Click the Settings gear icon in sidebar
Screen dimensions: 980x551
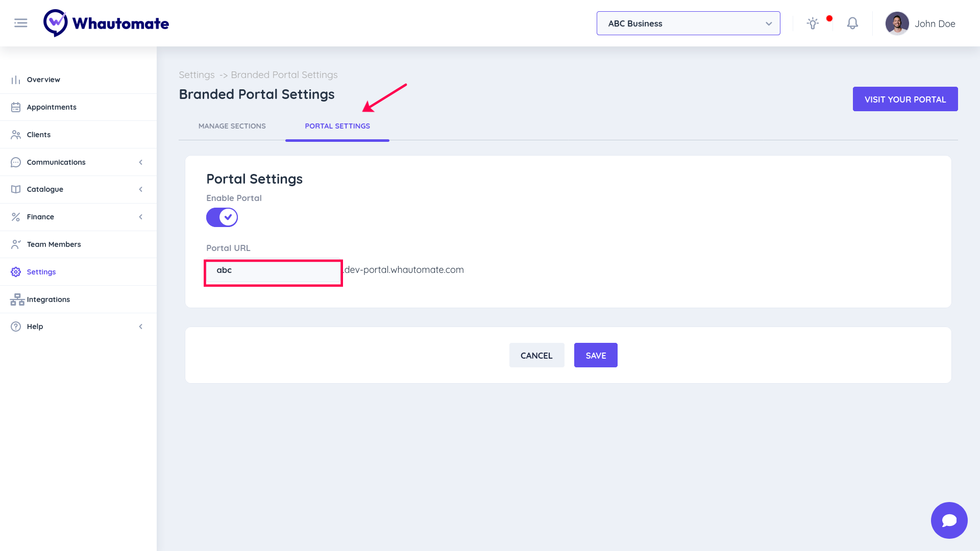[16, 272]
